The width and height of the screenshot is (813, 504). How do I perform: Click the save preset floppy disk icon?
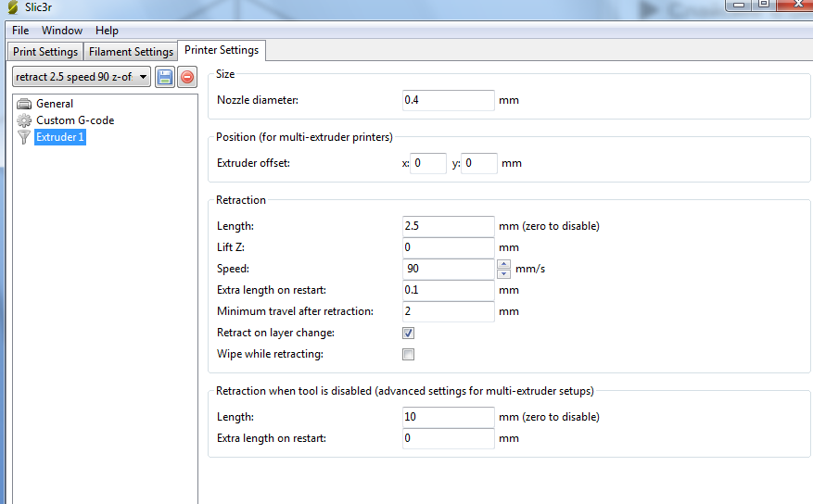click(164, 77)
